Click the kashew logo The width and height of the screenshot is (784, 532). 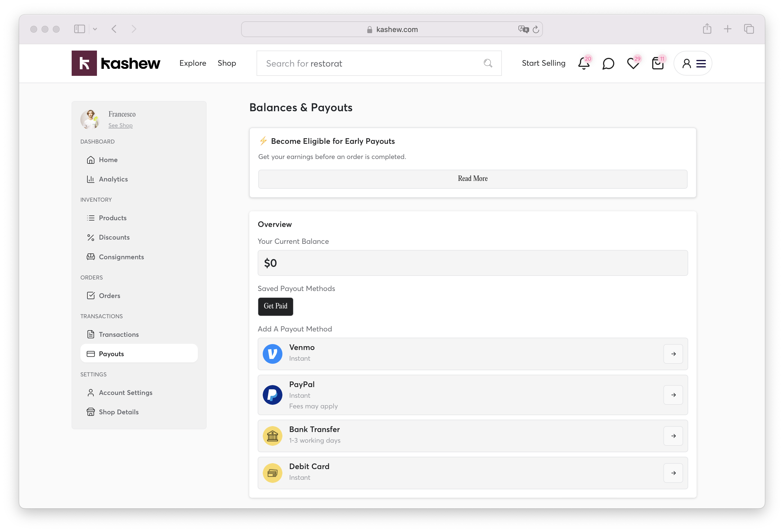coord(116,63)
